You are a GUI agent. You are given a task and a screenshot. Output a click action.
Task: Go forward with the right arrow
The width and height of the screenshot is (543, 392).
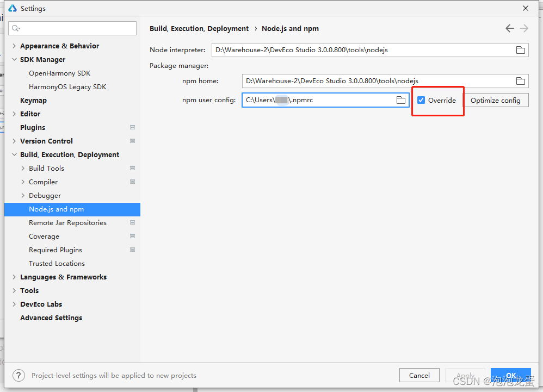click(524, 28)
